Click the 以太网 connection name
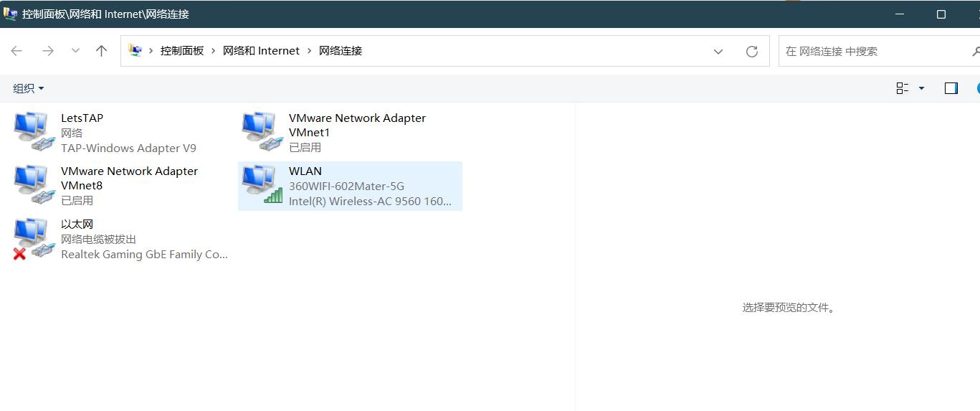The width and height of the screenshot is (980, 411). (77, 224)
